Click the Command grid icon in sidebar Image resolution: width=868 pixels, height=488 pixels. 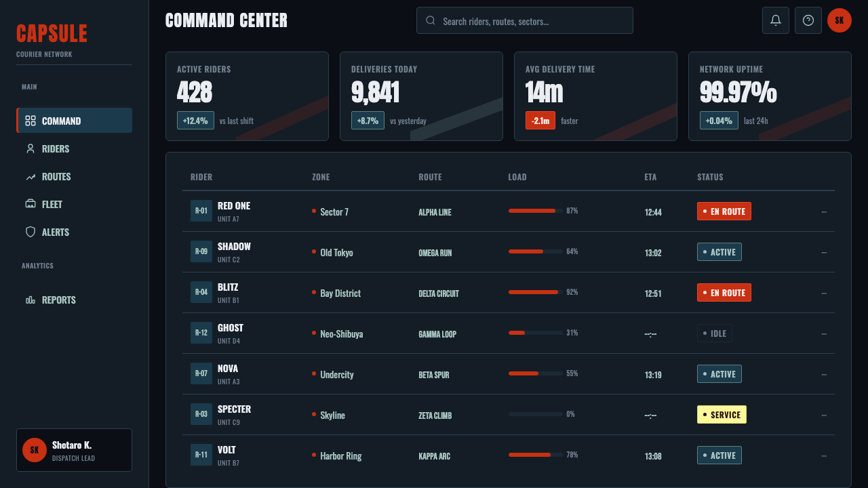click(x=31, y=121)
